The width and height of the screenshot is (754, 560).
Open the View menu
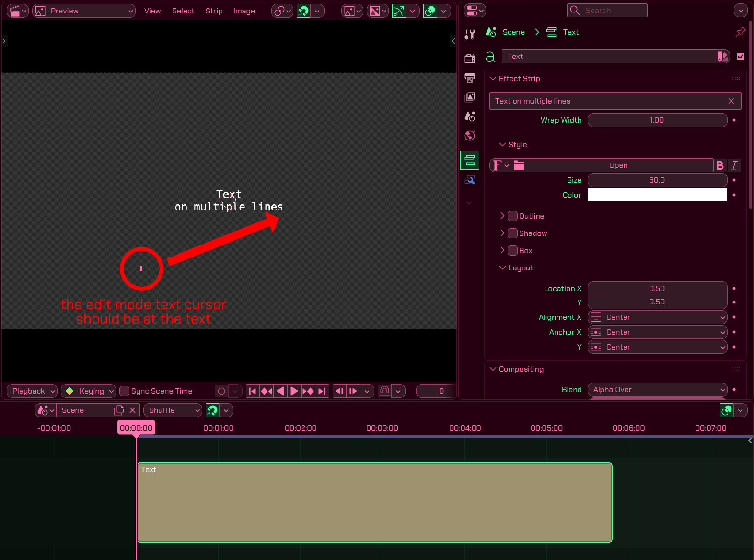click(152, 11)
